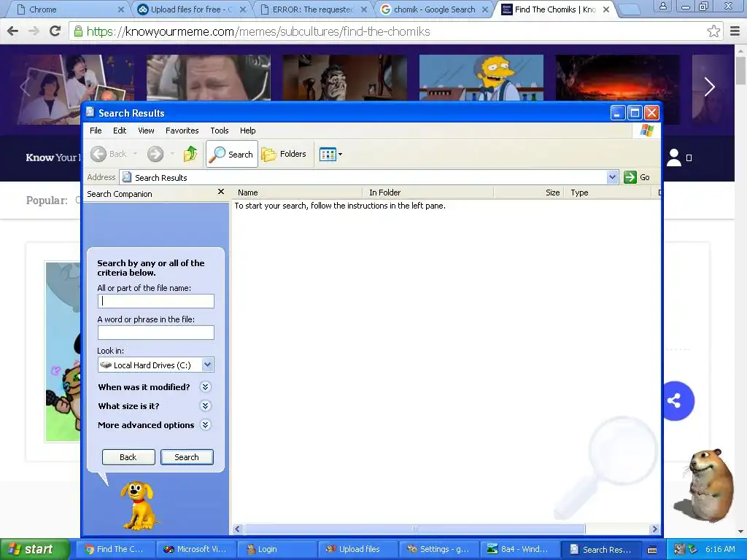The width and height of the screenshot is (747, 560).
Task: Reload the Chrome page
Action: coord(55,31)
